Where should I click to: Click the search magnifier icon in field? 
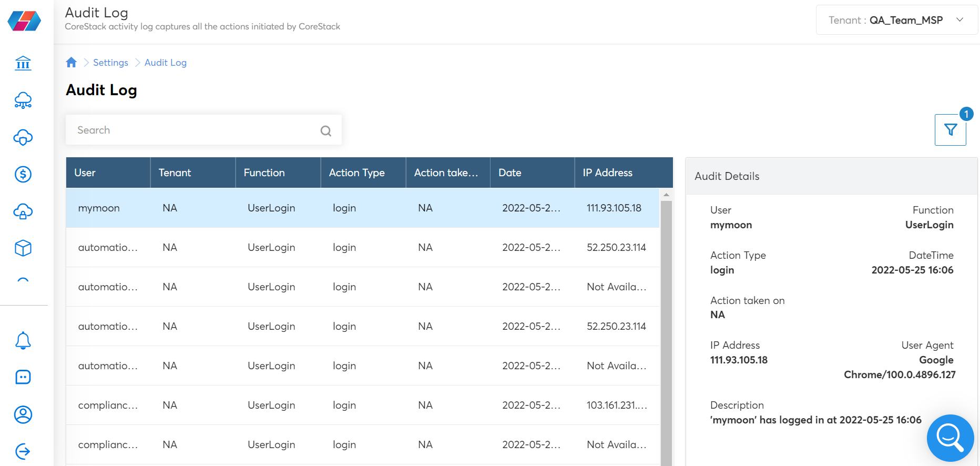click(x=326, y=130)
